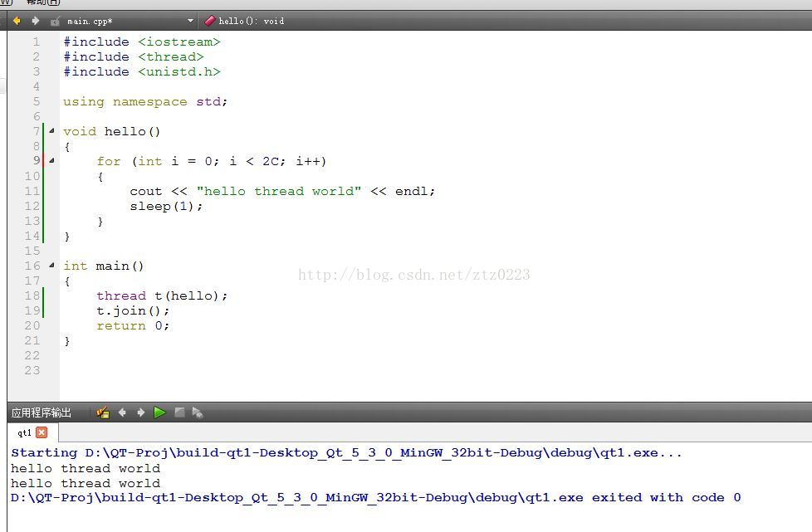Go to previous item in output pane
The width and height of the screenshot is (812, 532).
coord(122,412)
